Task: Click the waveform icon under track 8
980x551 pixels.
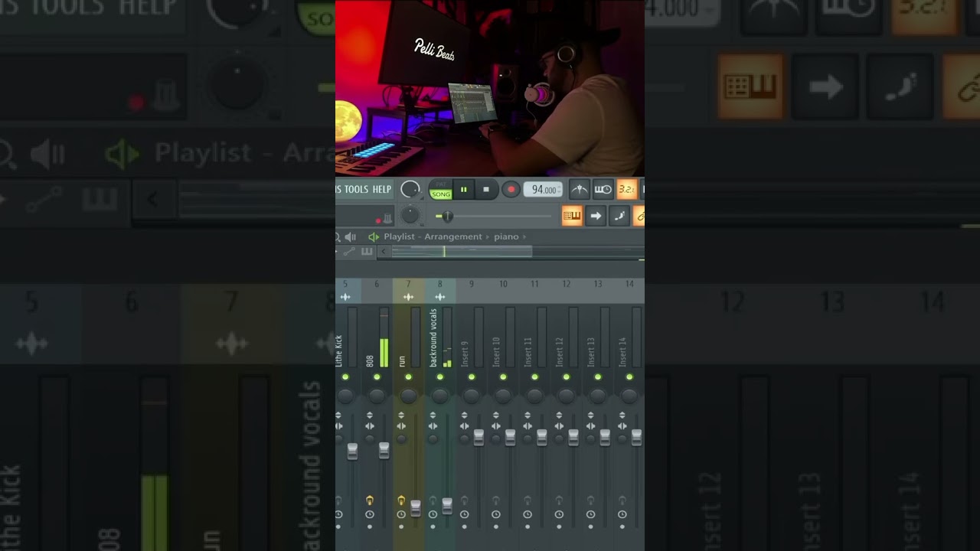Action: point(439,297)
